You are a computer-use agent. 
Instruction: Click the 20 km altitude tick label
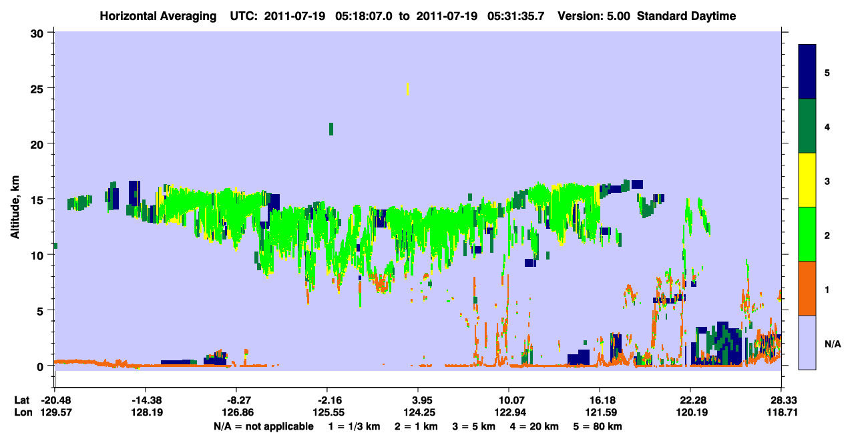pyautogui.click(x=37, y=143)
